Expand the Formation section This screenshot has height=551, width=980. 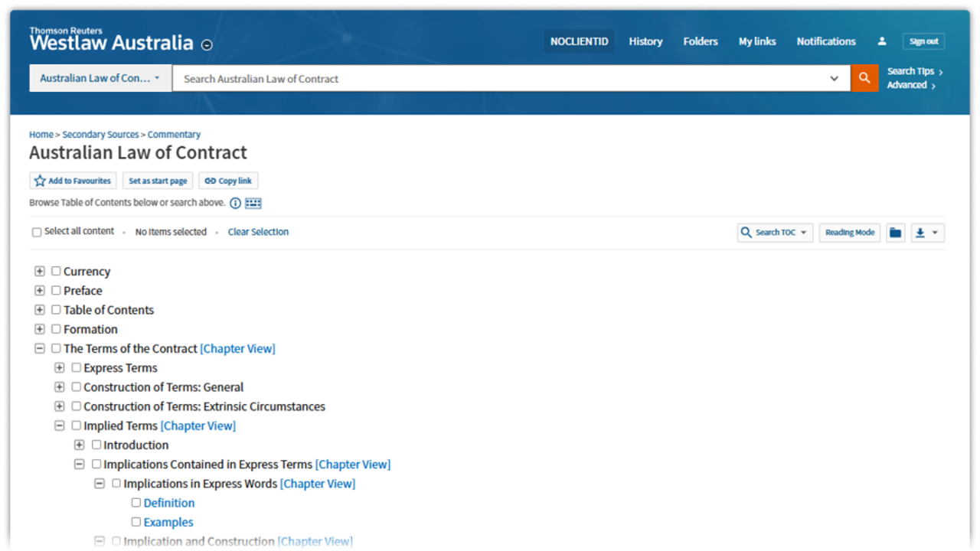(x=40, y=329)
